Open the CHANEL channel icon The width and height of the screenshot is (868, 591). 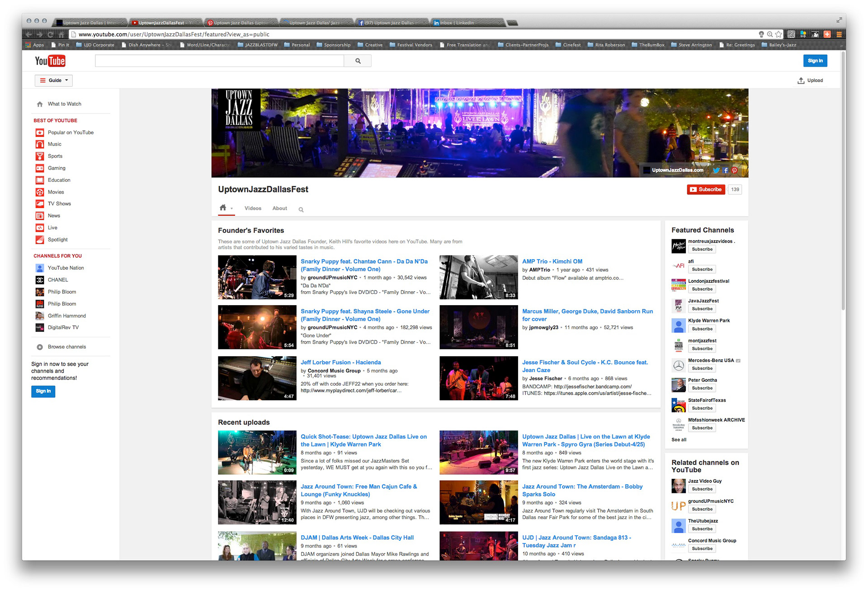40,280
